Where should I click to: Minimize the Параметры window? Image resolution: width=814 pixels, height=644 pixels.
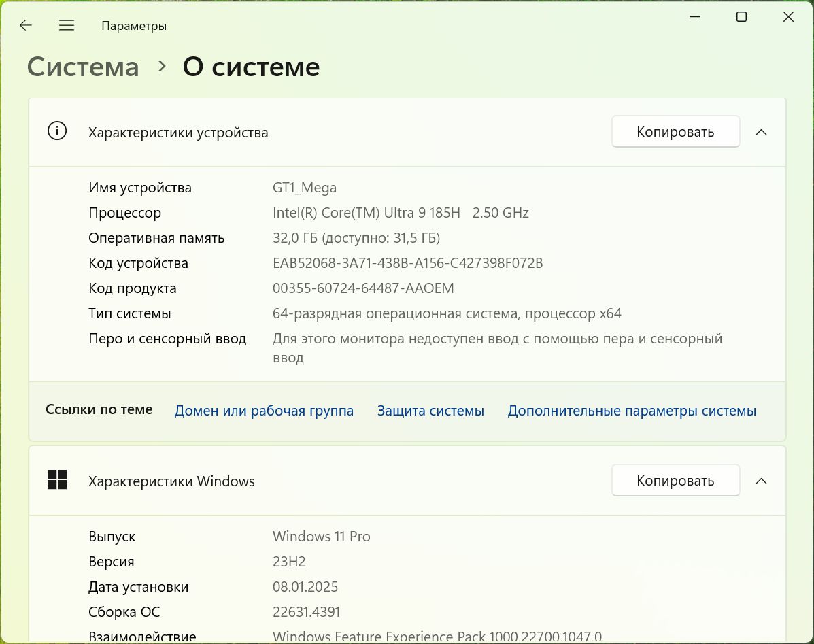[694, 16]
